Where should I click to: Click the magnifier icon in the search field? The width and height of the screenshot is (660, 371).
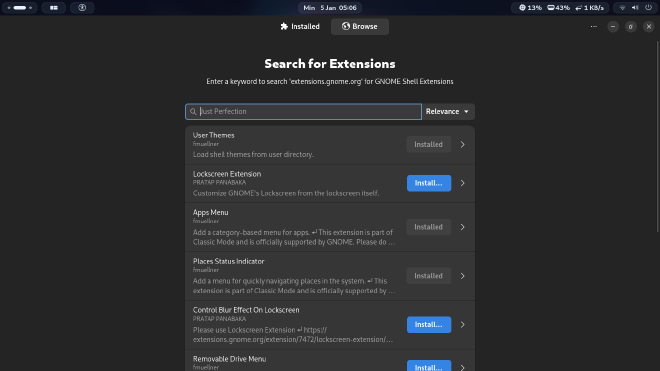tap(193, 112)
